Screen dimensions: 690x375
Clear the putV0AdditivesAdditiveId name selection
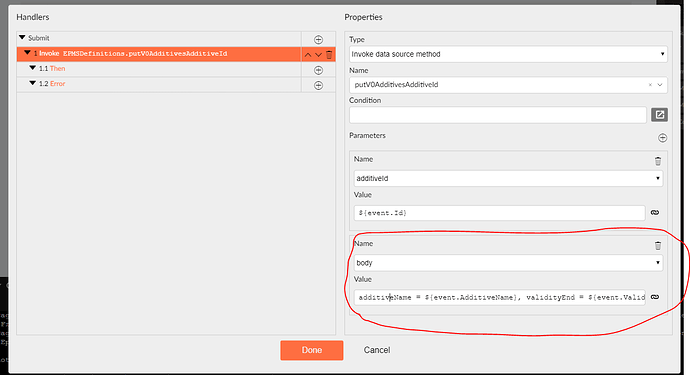[x=650, y=85]
